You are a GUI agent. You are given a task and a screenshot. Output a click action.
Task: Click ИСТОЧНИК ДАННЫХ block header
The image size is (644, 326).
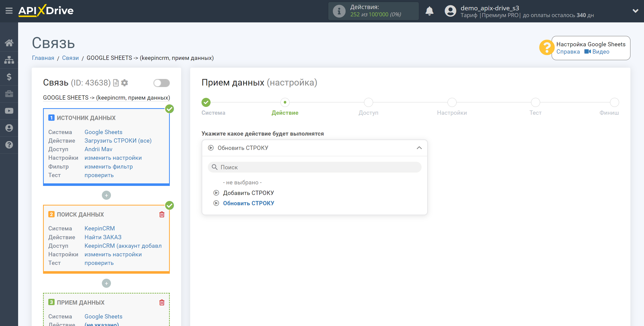(86, 118)
